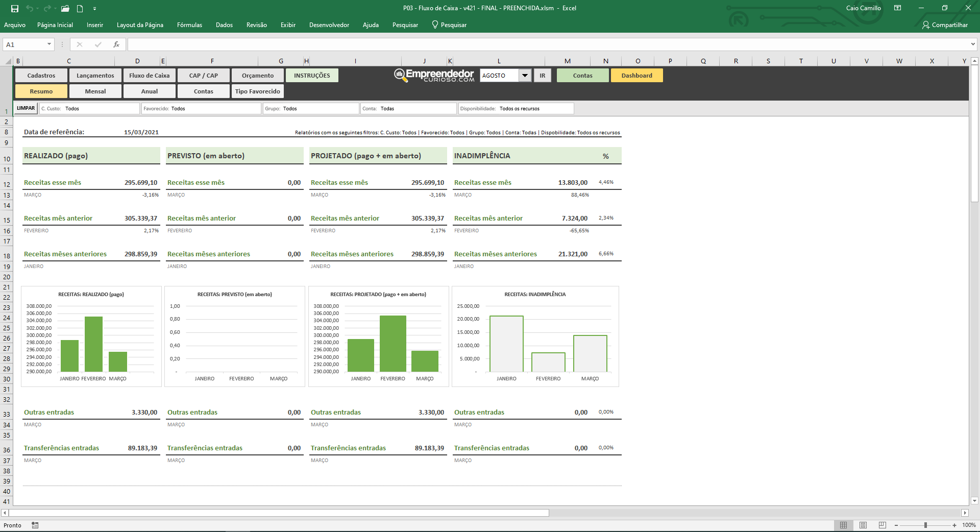The image size is (980, 532).
Task: Open the Fórmulas ribbon tab
Action: [x=189, y=25]
